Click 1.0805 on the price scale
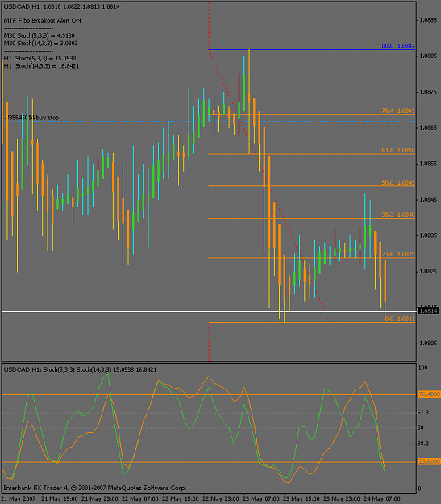Viewport: 441px width, 504px height. pos(428,344)
